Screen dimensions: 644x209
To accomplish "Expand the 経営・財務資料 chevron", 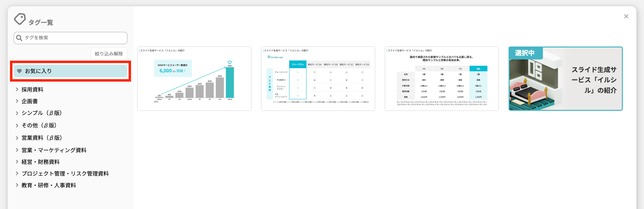I will click(x=17, y=162).
